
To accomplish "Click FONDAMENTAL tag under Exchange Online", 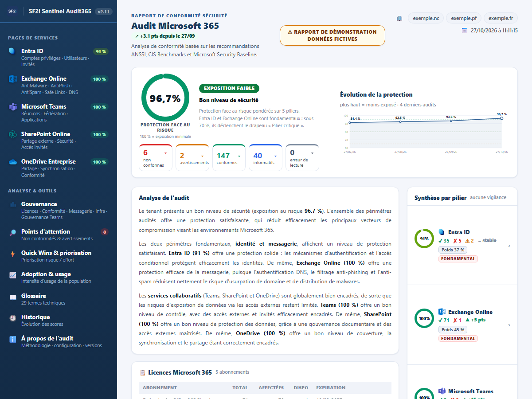I will point(458,339).
